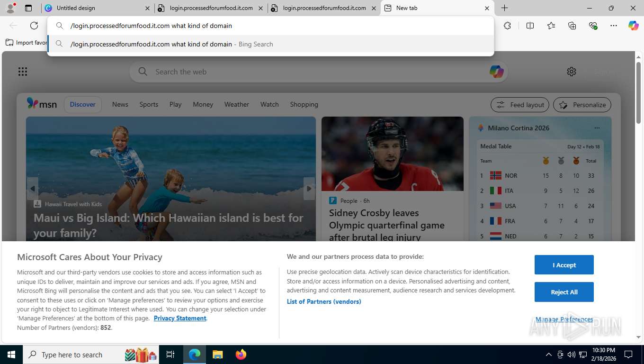Select FRA row in medal table

pos(540,221)
